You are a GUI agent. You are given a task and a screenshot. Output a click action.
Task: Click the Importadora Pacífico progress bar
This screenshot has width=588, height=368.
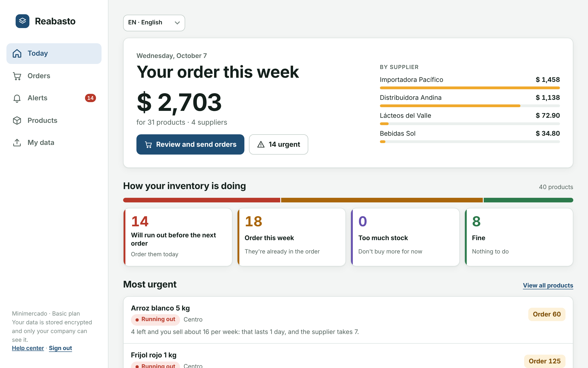(x=470, y=88)
